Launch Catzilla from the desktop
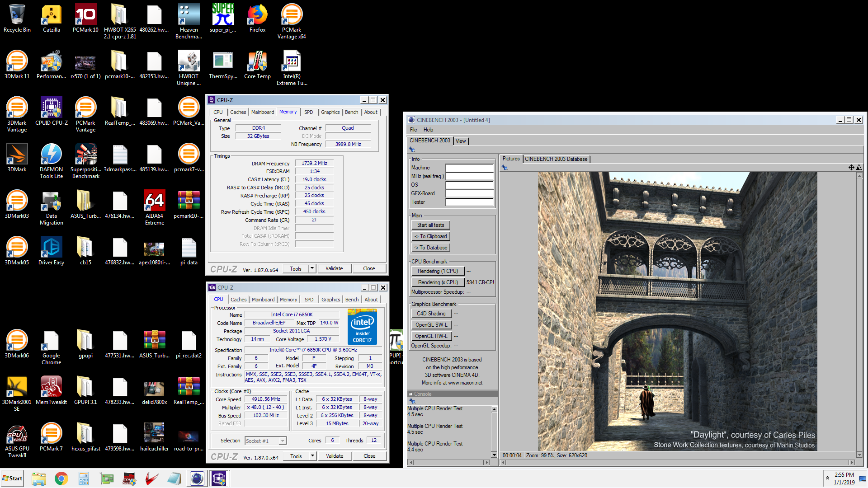The image size is (868, 488). tap(52, 19)
